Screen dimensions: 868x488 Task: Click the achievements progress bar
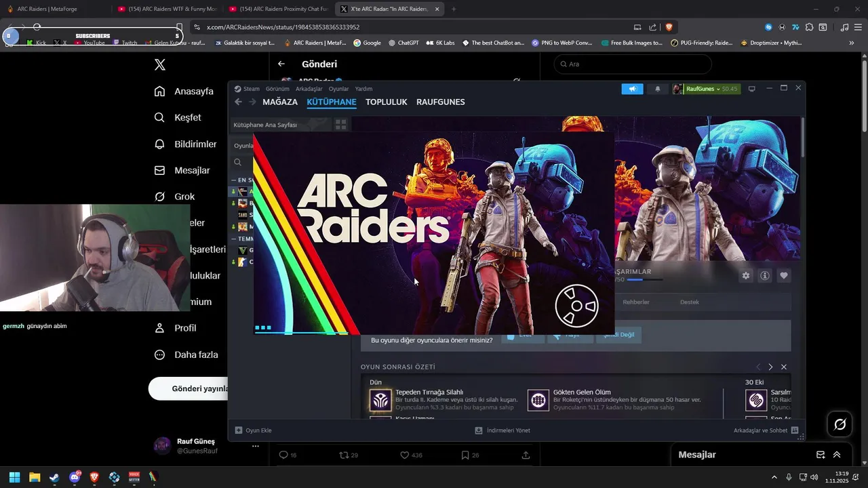coord(644,279)
